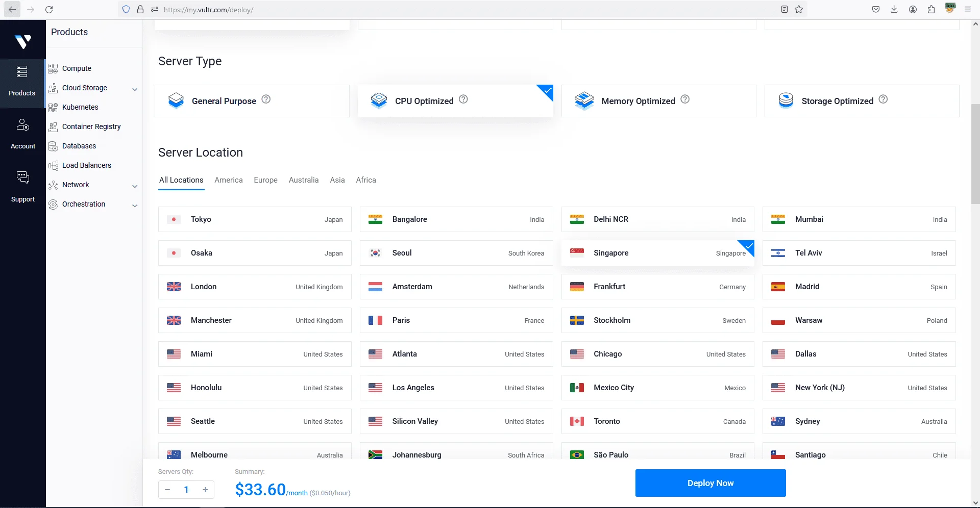Screen dimensions: 980x508
Task: Open the Support sidebar section
Action: point(23,187)
